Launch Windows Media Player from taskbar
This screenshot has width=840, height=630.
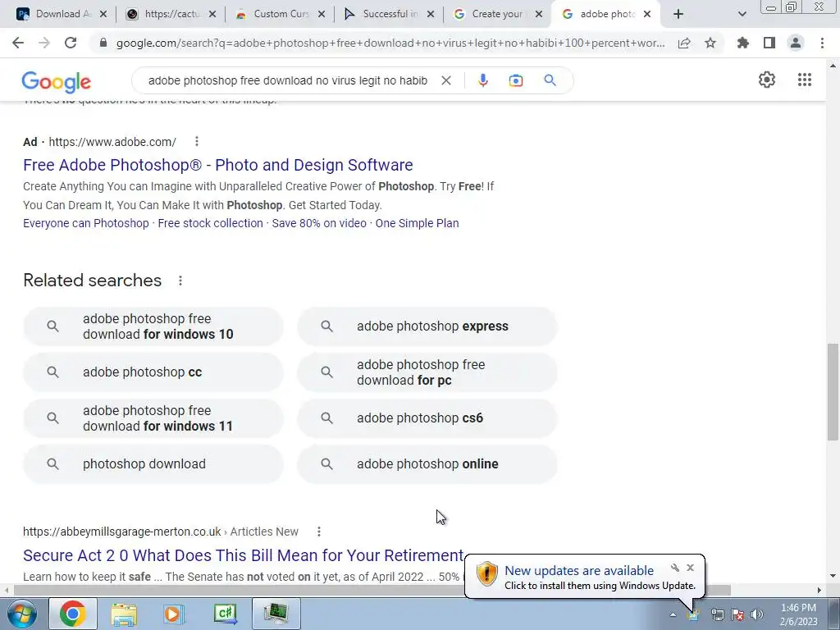[173, 614]
